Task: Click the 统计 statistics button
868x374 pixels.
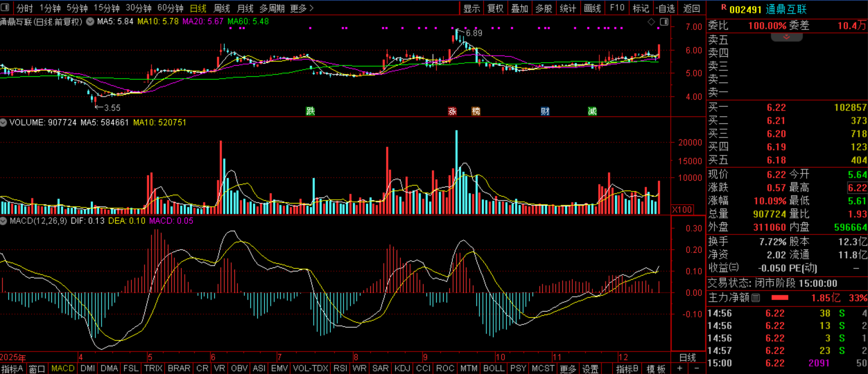Action: [568, 8]
